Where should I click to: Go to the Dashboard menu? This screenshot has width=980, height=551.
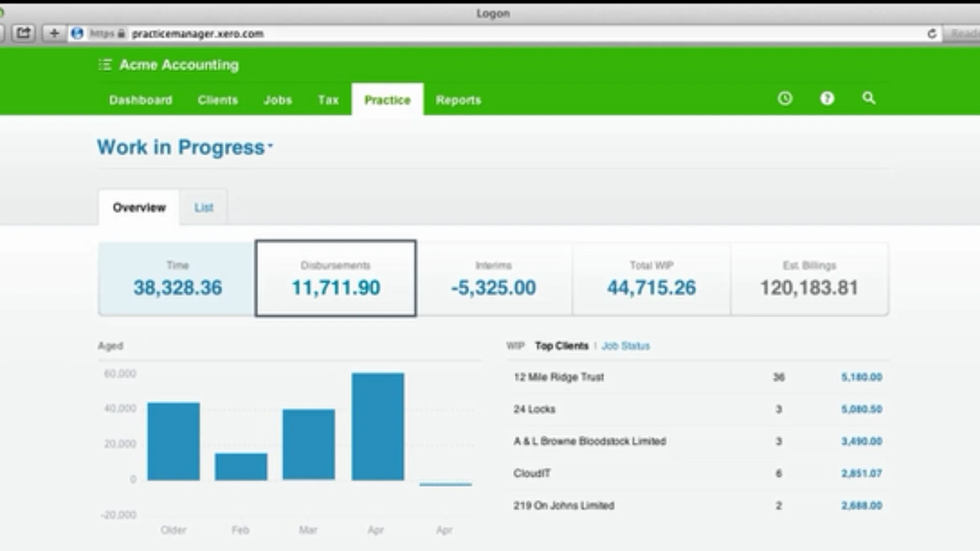tap(140, 100)
